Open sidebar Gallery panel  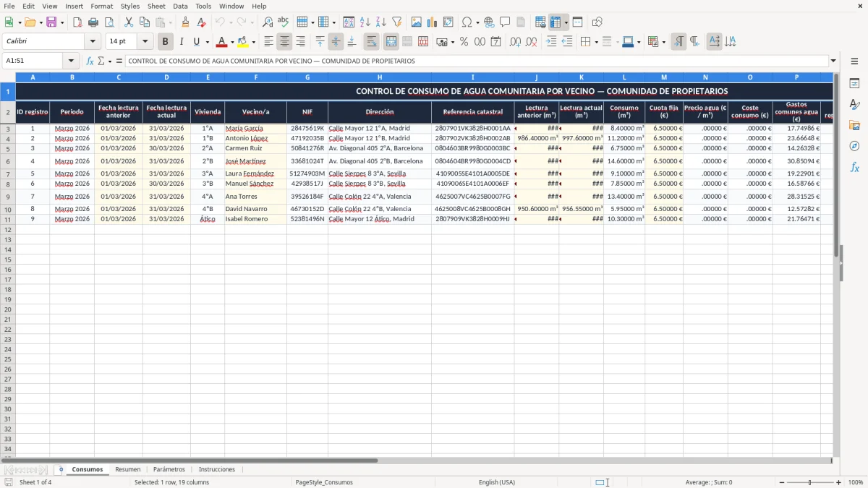[855, 125]
